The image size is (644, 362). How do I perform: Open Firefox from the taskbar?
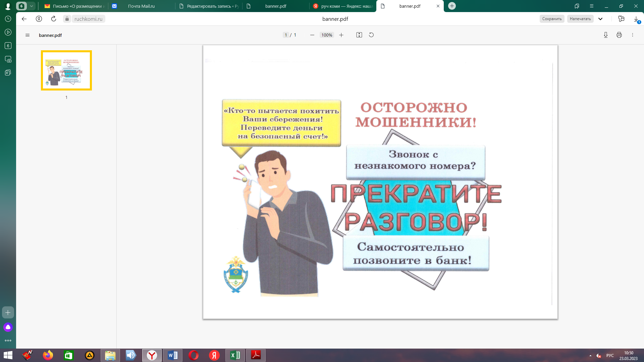pyautogui.click(x=48, y=355)
